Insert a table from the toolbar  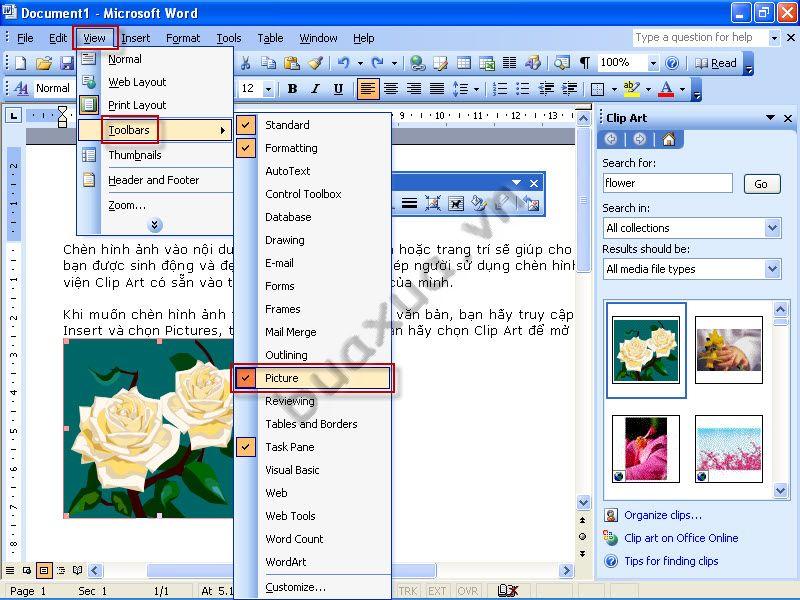(x=464, y=63)
